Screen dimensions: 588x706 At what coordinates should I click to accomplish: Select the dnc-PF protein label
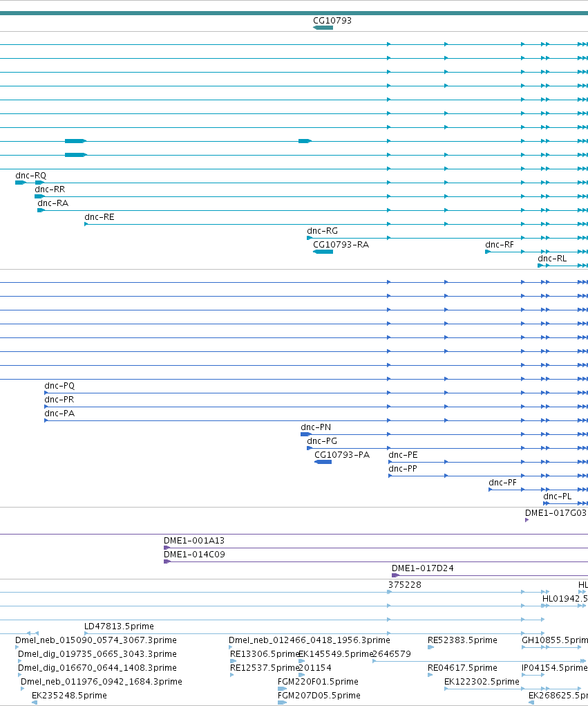tap(502, 483)
